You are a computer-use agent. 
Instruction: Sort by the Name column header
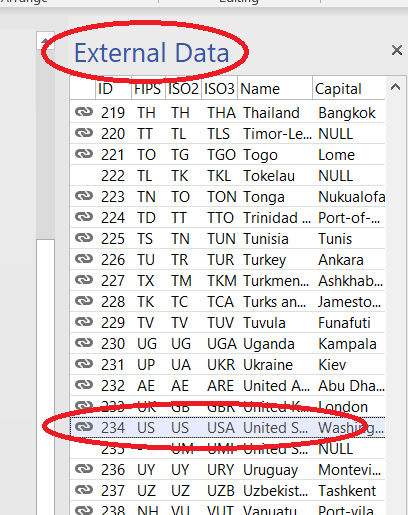275,89
